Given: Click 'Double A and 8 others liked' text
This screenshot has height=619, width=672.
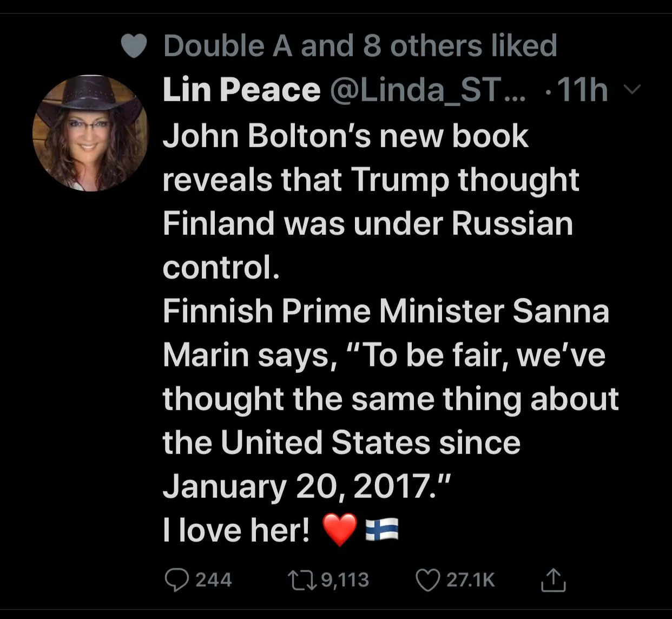Looking at the screenshot, I should pyautogui.click(x=360, y=46).
